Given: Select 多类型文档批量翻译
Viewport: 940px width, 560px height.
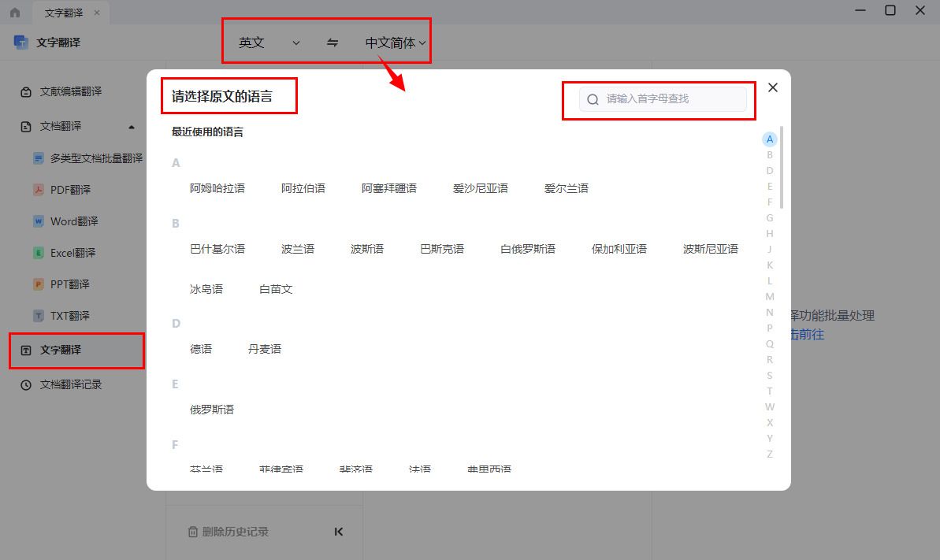Looking at the screenshot, I should coord(96,158).
